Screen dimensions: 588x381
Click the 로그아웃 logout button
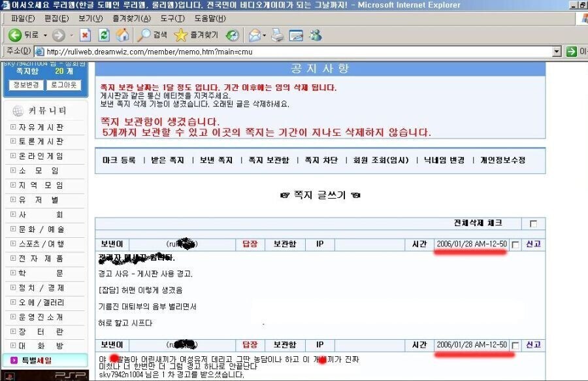(63, 84)
